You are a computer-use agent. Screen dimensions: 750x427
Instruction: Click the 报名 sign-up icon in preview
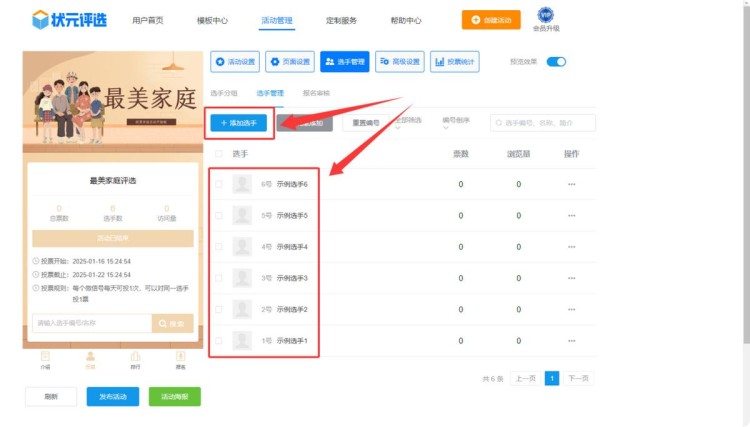coord(180,357)
